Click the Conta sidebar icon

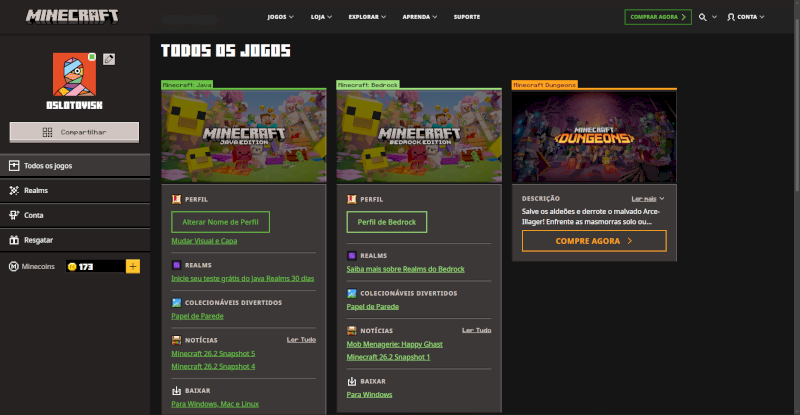coord(14,215)
